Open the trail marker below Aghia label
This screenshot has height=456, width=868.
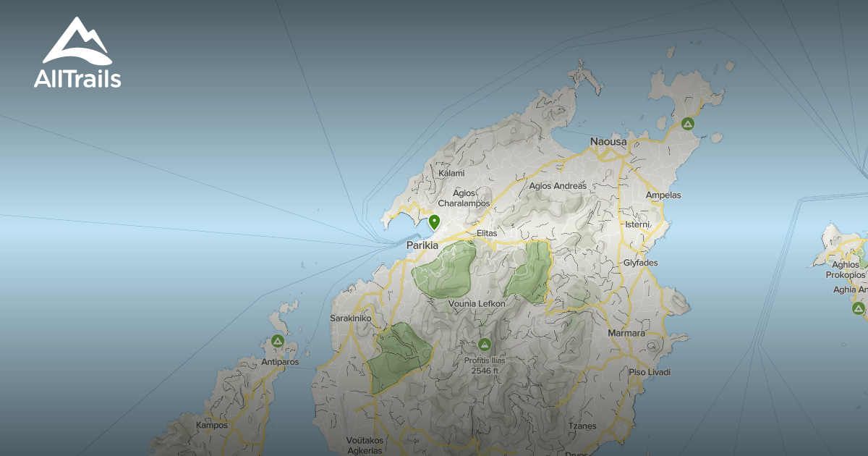click(858, 308)
